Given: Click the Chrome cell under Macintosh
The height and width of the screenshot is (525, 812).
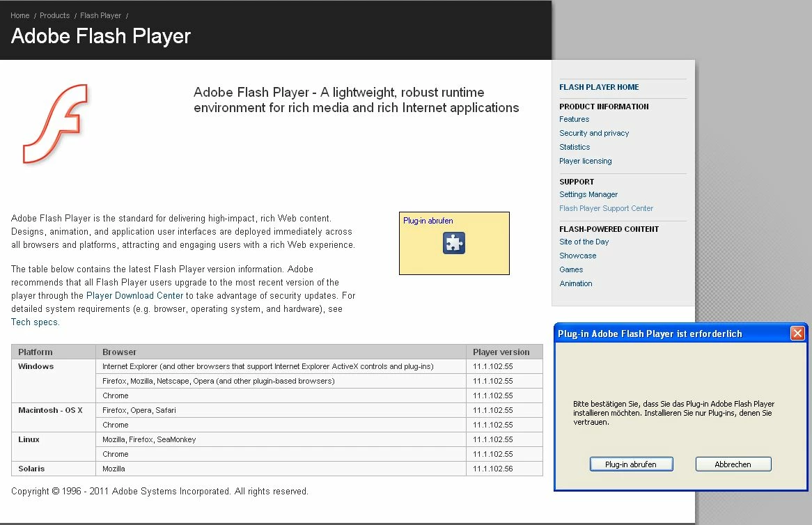Looking at the screenshot, I should tap(281, 425).
